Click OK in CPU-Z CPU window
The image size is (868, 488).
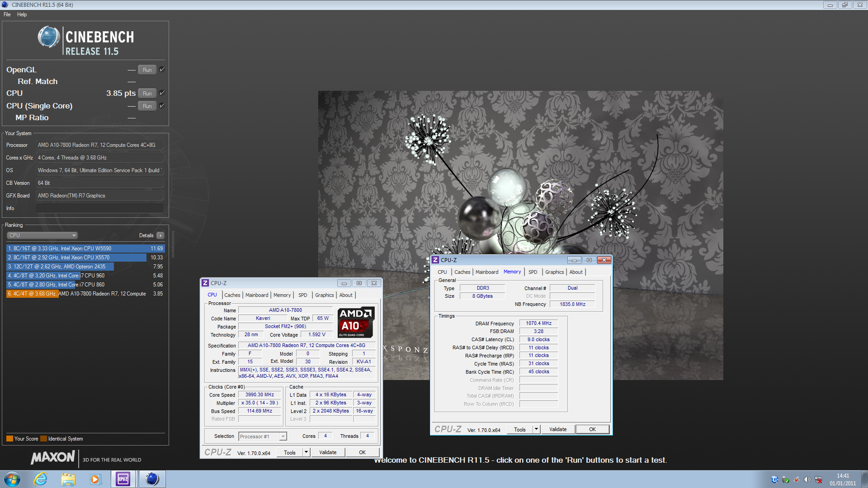[x=363, y=452]
